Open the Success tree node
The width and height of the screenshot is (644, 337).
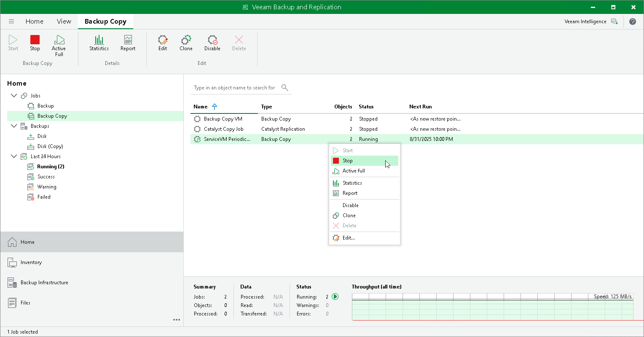click(41, 177)
